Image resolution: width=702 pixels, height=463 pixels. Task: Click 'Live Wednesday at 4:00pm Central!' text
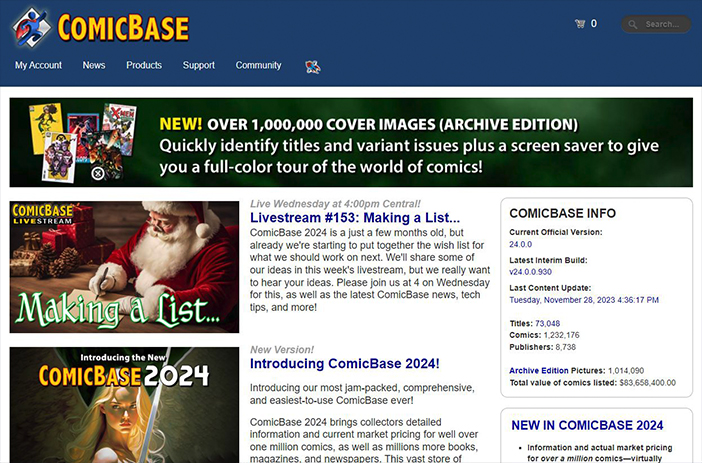pyautogui.click(x=335, y=204)
